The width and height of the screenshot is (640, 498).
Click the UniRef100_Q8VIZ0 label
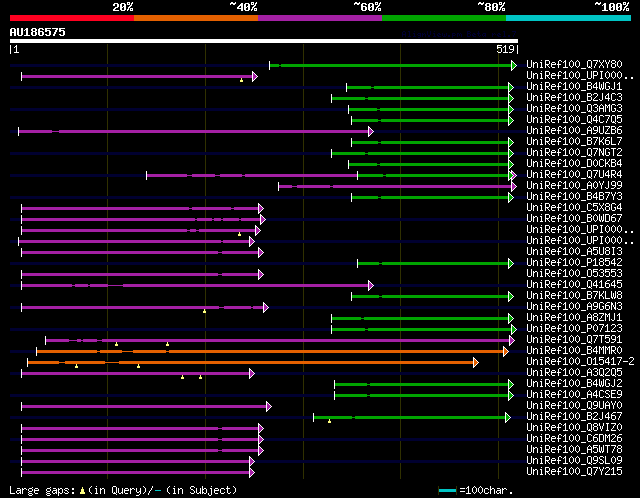(574, 428)
